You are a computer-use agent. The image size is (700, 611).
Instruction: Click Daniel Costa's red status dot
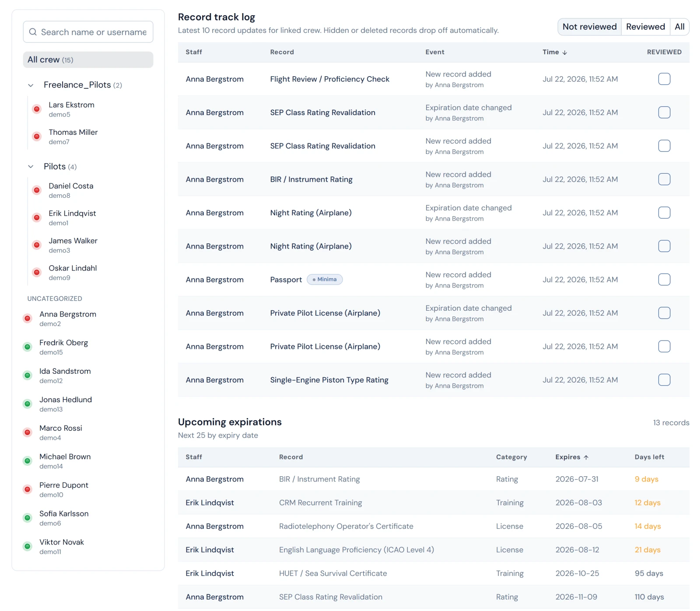point(37,190)
